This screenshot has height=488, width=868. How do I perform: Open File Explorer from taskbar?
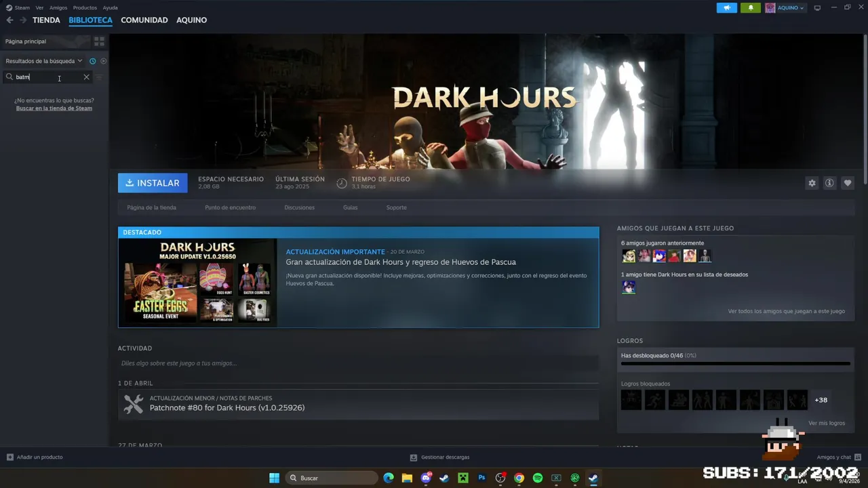(x=407, y=478)
